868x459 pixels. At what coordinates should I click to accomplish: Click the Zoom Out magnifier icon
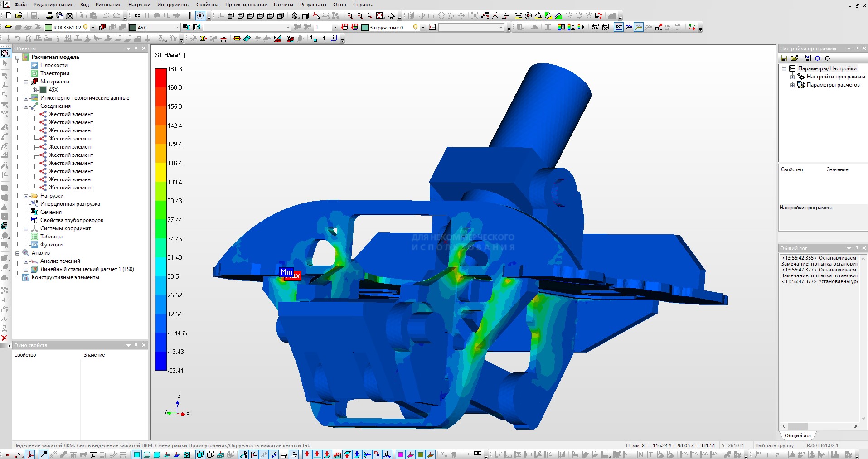click(x=359, y=16)
